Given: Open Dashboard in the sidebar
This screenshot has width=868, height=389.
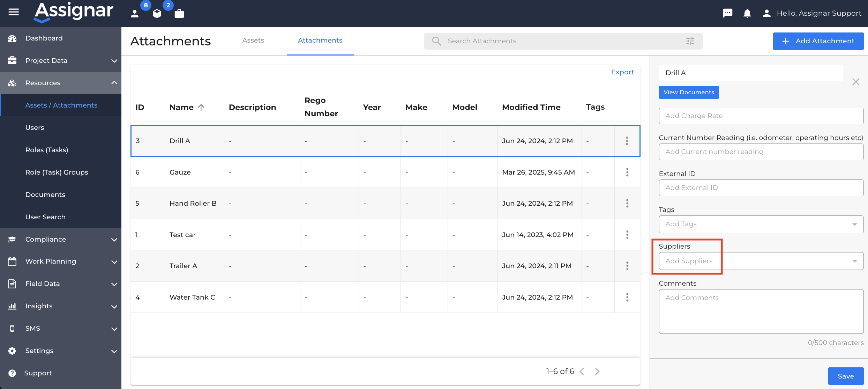Looking at the screenshot, I should tap(61, 38).
